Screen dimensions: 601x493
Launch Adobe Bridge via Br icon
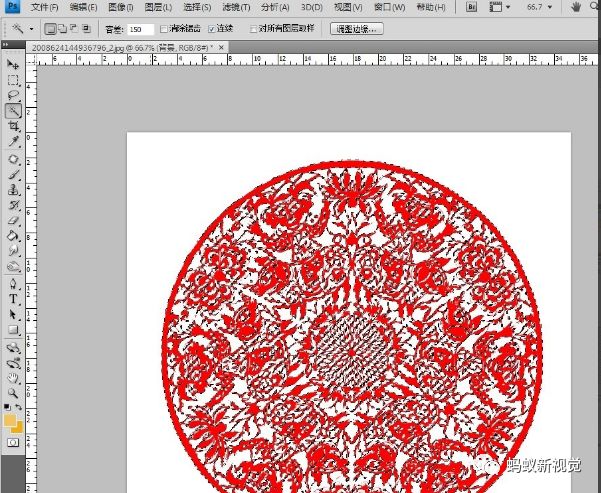pyautogui.click(x=471, y=7)
